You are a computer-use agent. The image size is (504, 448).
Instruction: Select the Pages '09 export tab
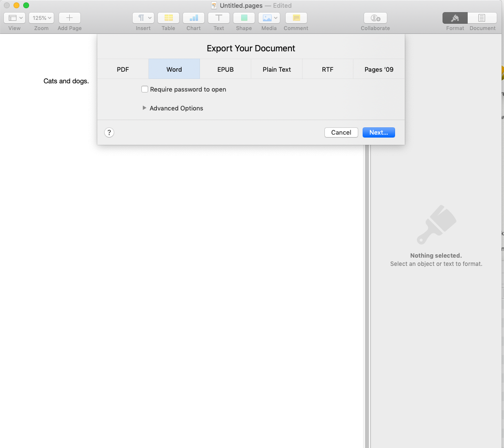pos(379,69)
